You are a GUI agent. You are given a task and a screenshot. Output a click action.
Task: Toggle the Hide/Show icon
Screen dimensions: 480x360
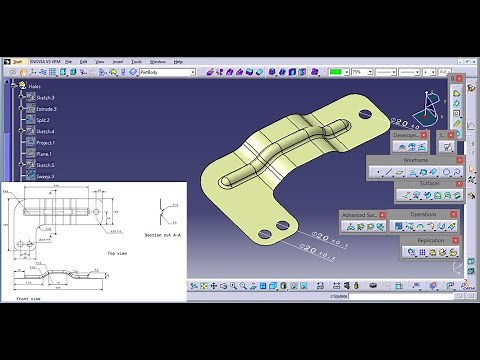(294, 286)
